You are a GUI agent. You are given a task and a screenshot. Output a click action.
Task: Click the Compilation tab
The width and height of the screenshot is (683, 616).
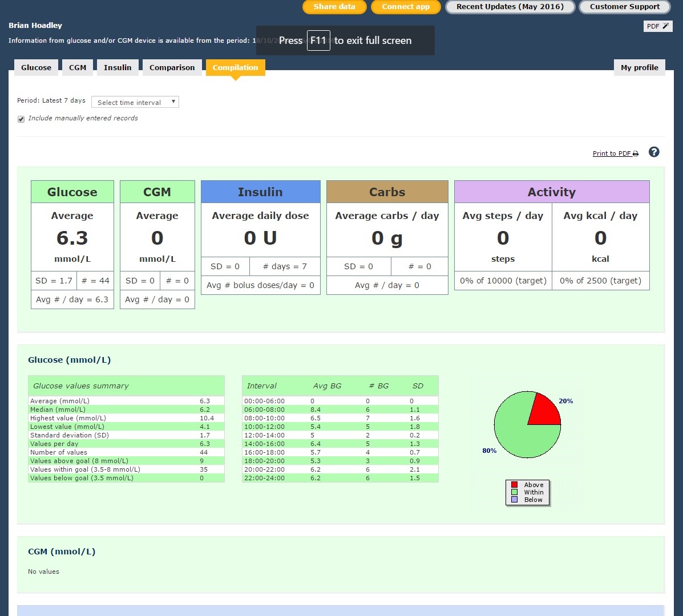pos(235,67)
